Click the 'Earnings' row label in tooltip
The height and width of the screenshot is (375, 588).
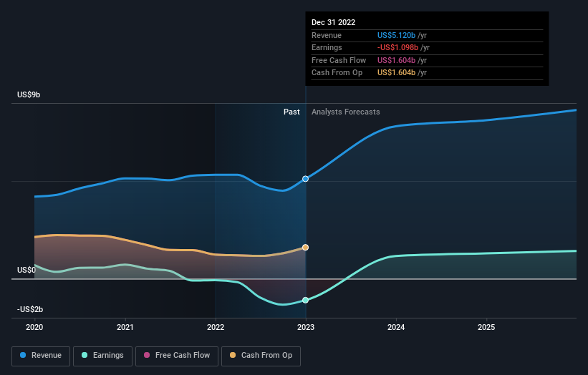pos(327,47)
